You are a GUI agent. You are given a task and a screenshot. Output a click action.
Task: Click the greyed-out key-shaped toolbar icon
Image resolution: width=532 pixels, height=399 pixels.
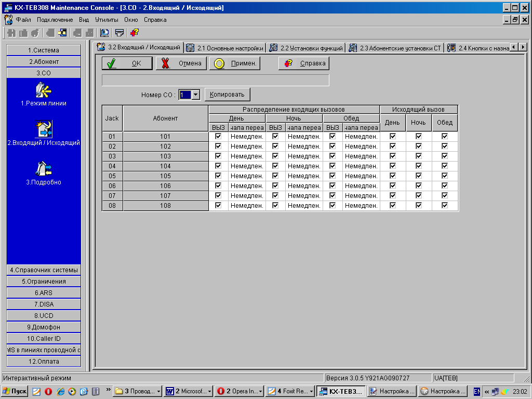point(35,33)
